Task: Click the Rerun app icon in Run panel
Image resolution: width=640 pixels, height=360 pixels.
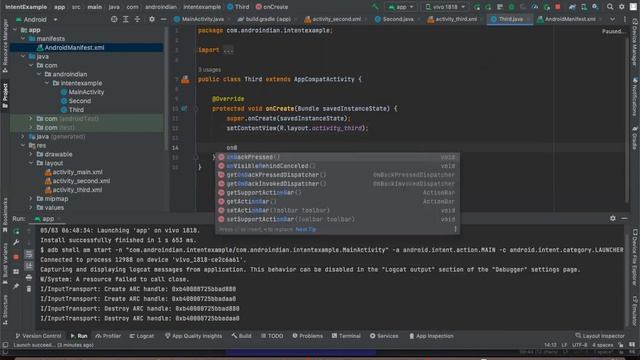Action: 17,231
